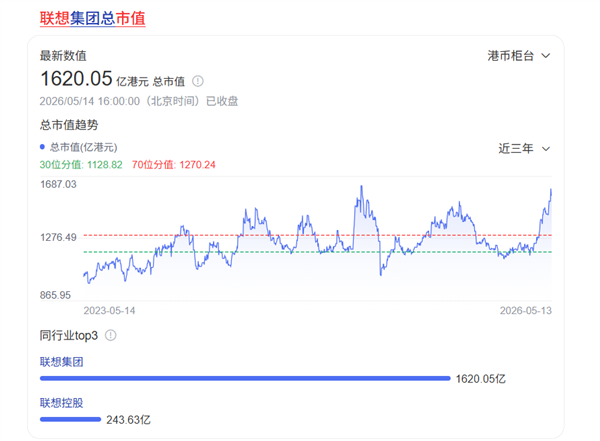The image size is (600, 441).
Task: Click chevron arrow beside 近三年
Action: 546,149
